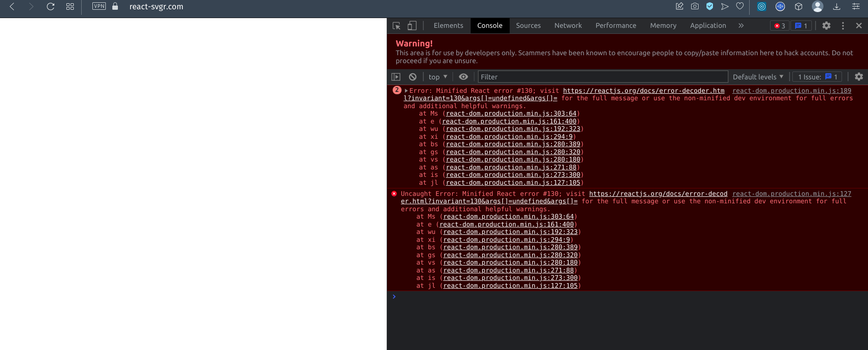Viewport: 868px width, 350px height.
Task: Open the user profile avatar
Action: pyautogui.click(x=818, y=6)
